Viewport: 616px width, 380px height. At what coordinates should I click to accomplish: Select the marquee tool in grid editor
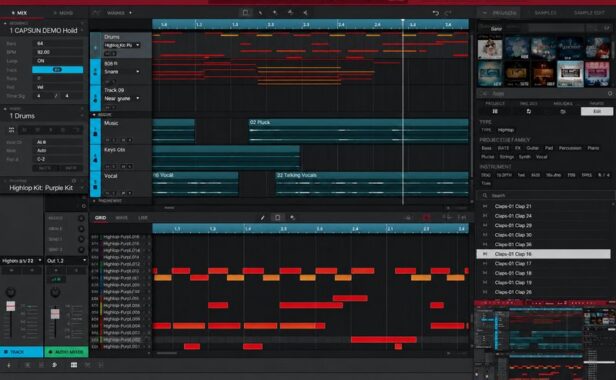pyautogui.click(x=277, y=217)
